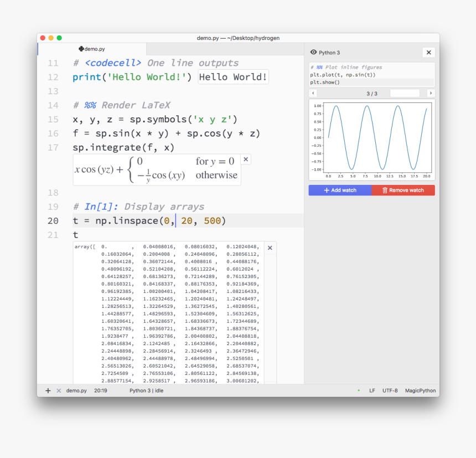Dismiss the LaTeX integral result bubble
Viewport: 476px width, 458px height.
tap(246, 159)
